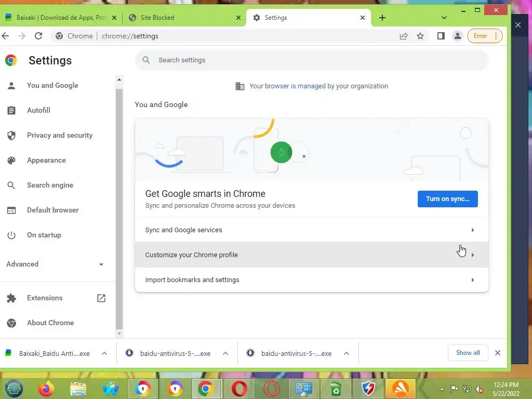Bookmark this page with the star icon

420,36
